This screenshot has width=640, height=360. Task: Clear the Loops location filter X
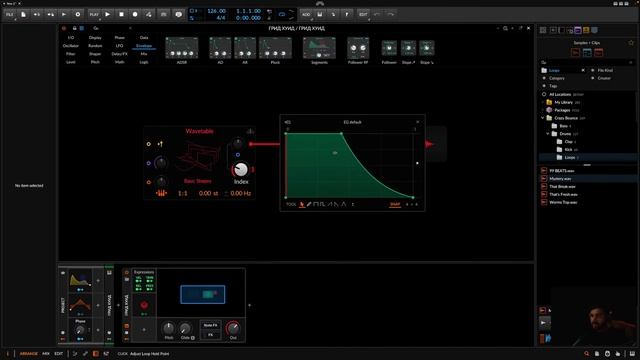583,70
